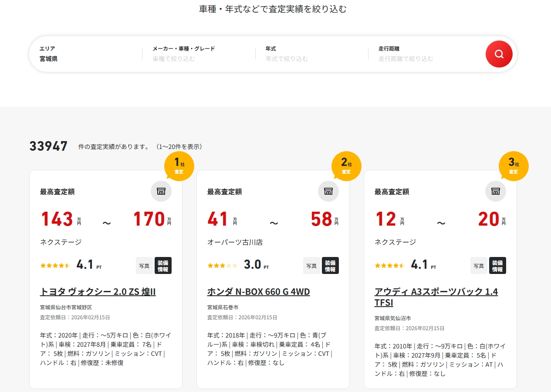Click the 3社査定 badge

tap(513, 166)
